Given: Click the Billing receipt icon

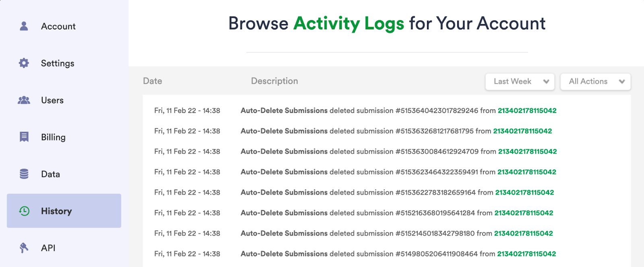Looking at the screenshot, I should point(24,137).
